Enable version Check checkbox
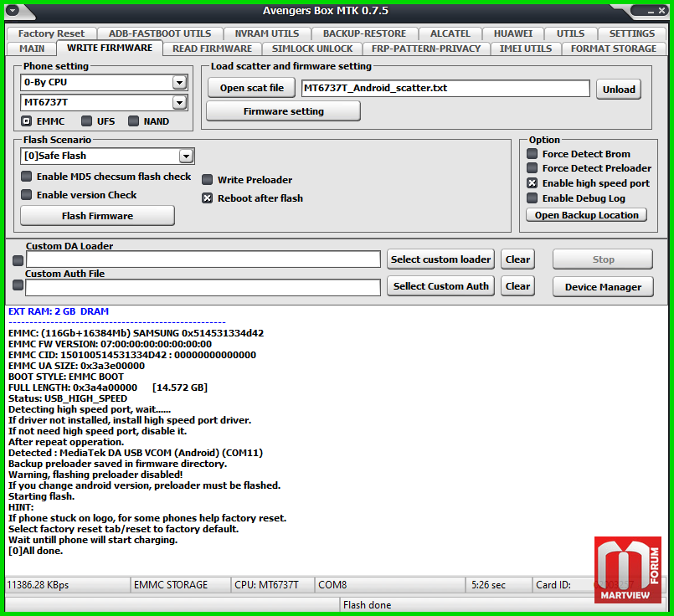674x616 pixels. (26, 195)
